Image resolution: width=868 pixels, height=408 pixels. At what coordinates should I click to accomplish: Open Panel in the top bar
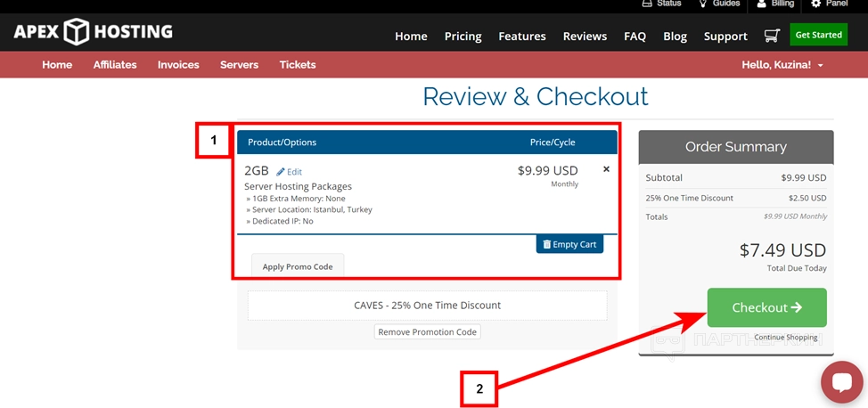[830, 4]
